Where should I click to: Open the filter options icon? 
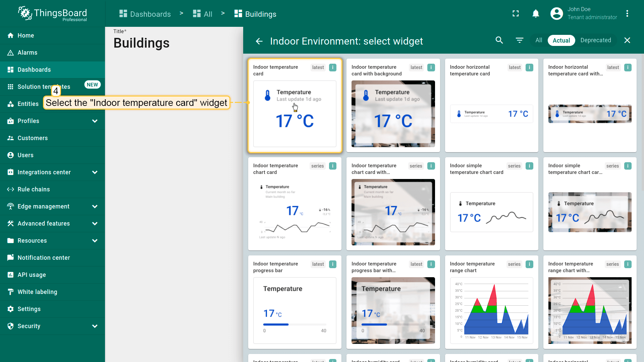pyautogui.click(x=519, y=40)
